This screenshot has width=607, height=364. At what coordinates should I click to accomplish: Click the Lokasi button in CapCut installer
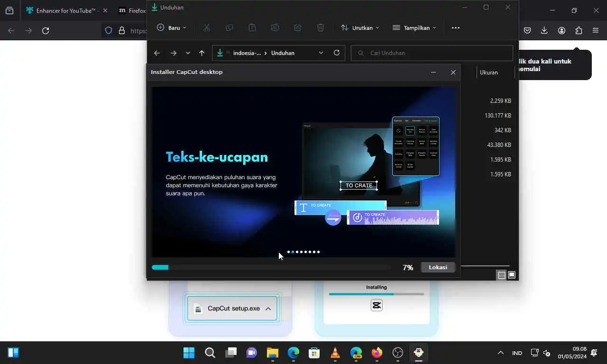click(x=438, y=267)
